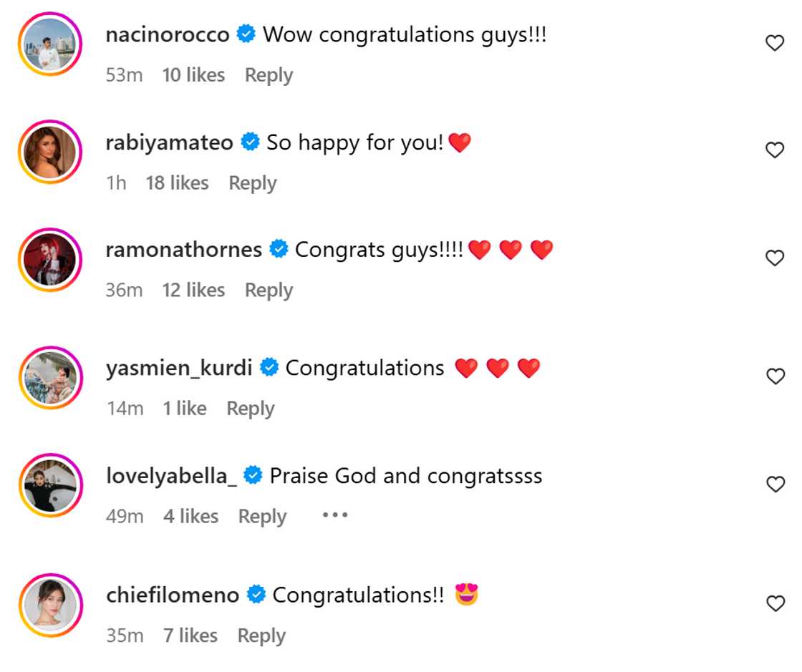Open yasmien_kurdi username link
Viewport: 802px width, 672px height.
pyautogui.click(x=178, y=369)
